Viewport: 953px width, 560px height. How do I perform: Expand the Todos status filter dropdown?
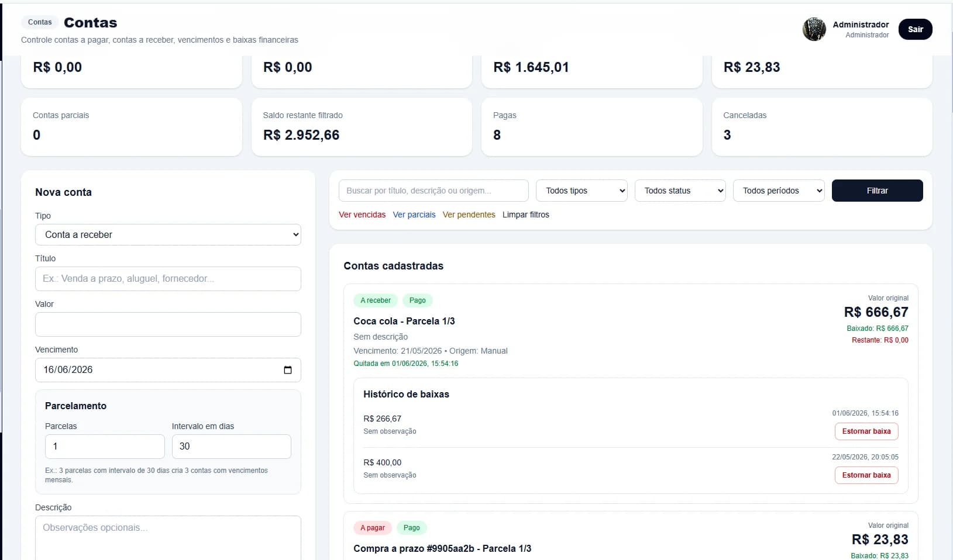point(680,191)
